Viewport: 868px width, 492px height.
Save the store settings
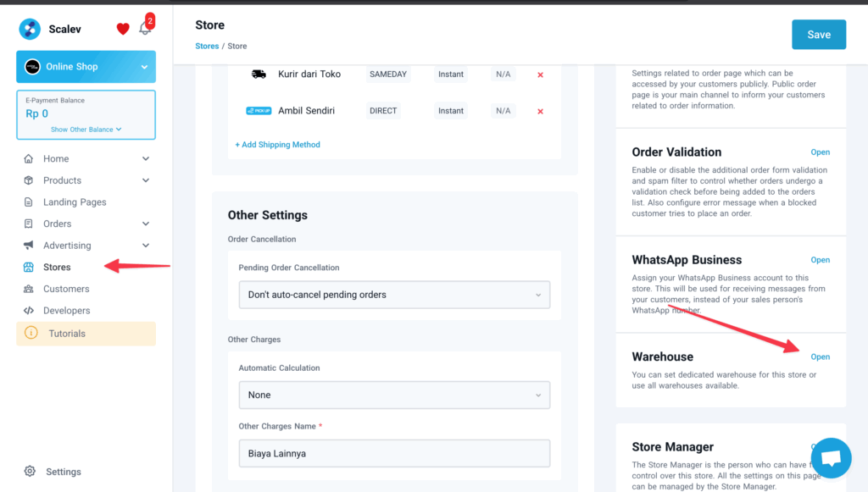[x=819, y=34]
